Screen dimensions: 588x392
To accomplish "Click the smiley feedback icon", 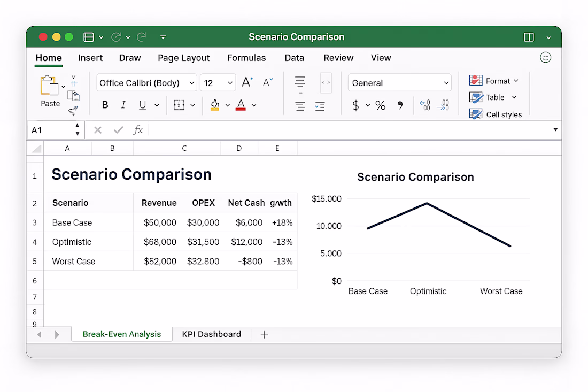I will (x=546, y=57).
